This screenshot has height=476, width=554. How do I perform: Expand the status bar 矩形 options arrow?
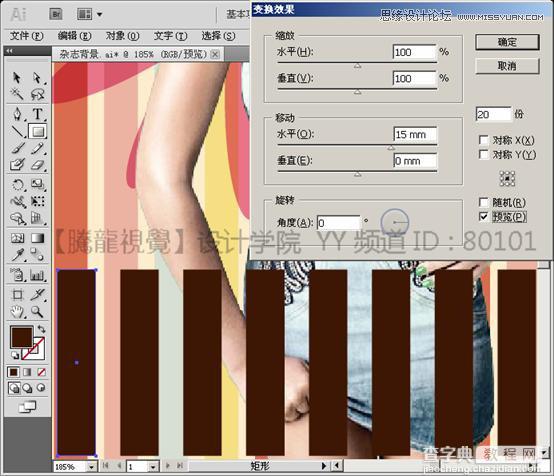(324, 466)
